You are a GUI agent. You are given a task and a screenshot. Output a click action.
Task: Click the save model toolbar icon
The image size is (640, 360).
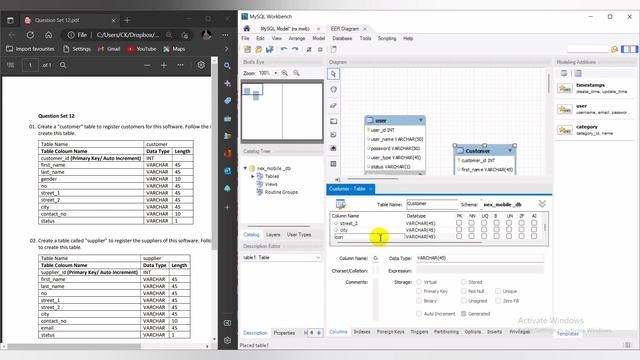[269, 49]
